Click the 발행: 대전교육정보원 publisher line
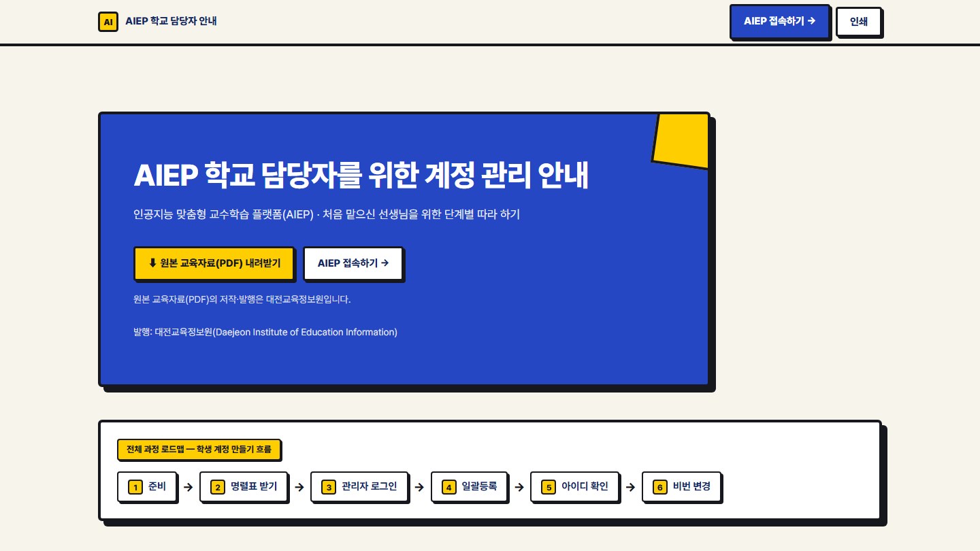The height and width of the screenshot is (551, 980). coord(265,332)
